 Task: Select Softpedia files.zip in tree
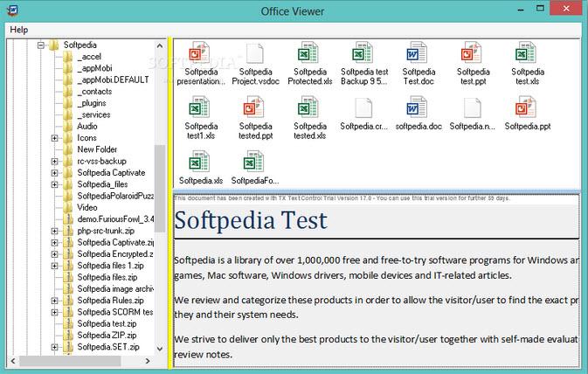107,277
